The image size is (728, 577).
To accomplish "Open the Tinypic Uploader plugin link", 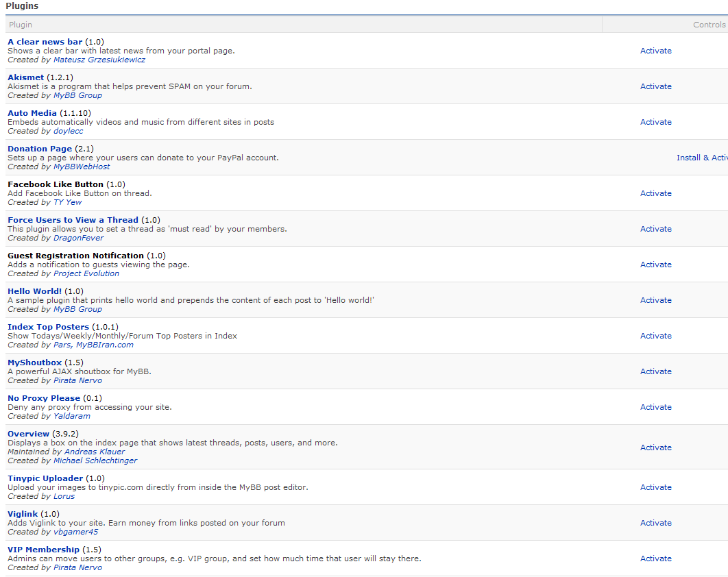I will point(45,478).
